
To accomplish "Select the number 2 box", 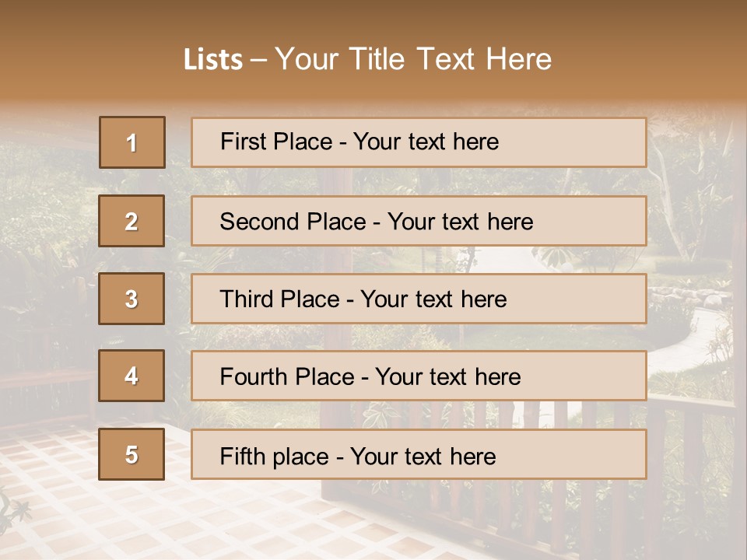I will [132, 221].
